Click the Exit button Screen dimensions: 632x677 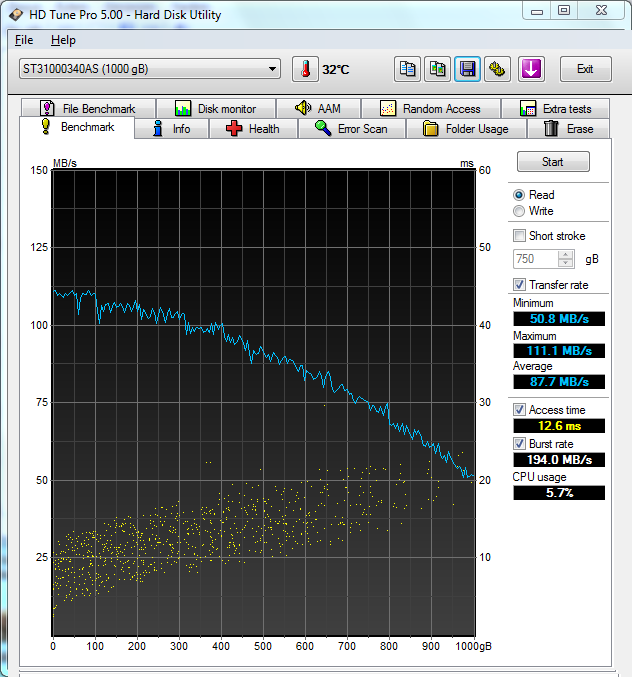(585, 69)
